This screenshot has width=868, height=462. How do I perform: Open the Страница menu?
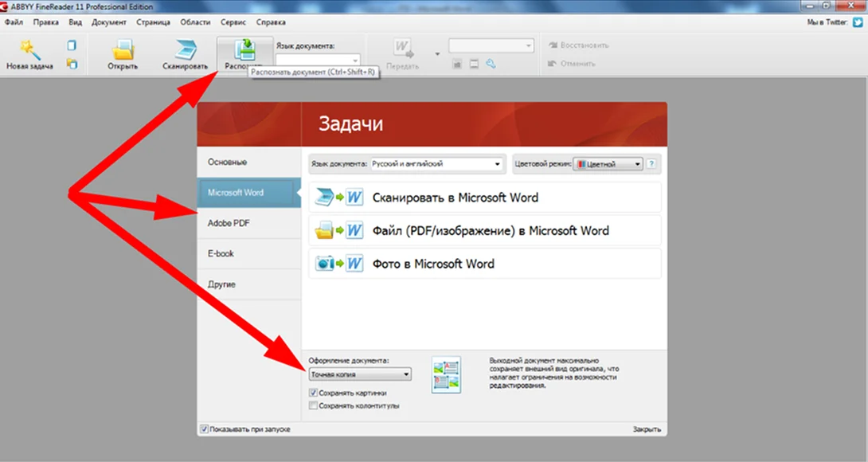tap(153, 22)
